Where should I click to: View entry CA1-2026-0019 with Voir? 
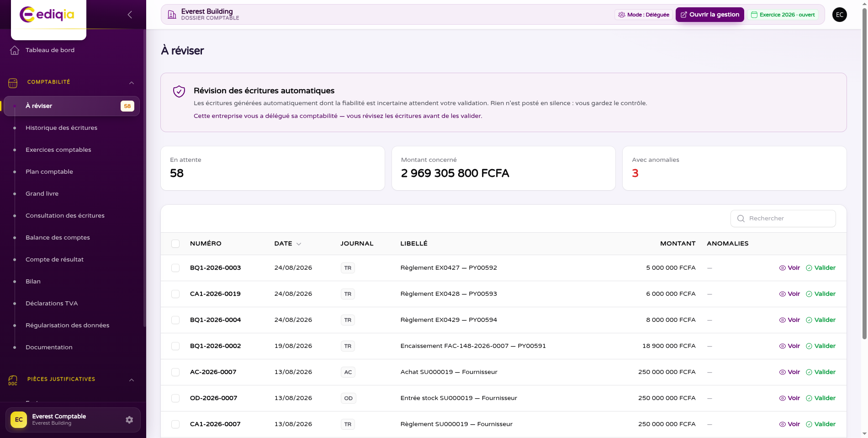pyautogui.click(x=789, y=294)
